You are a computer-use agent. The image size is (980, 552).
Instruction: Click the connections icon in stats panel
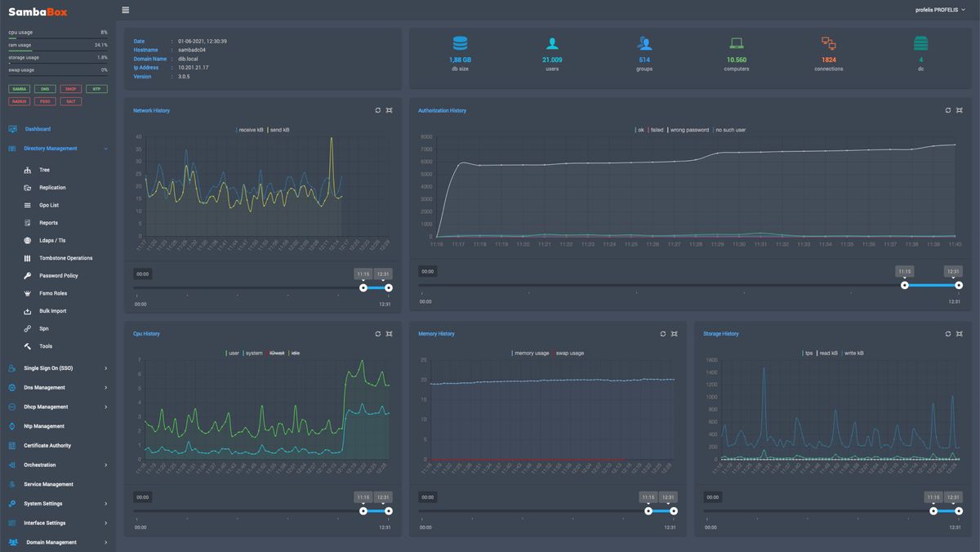pos(828,44)
